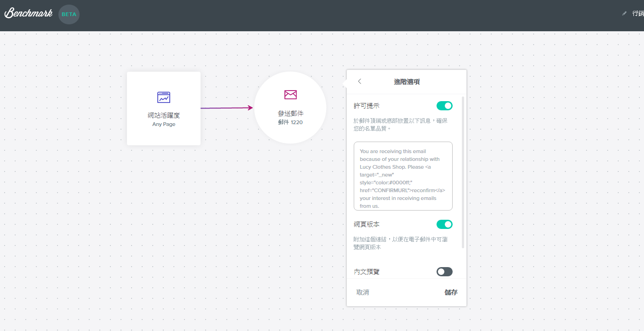
Task: Select the 'Any Page' label on the trigger node
Action: [164, 124]
